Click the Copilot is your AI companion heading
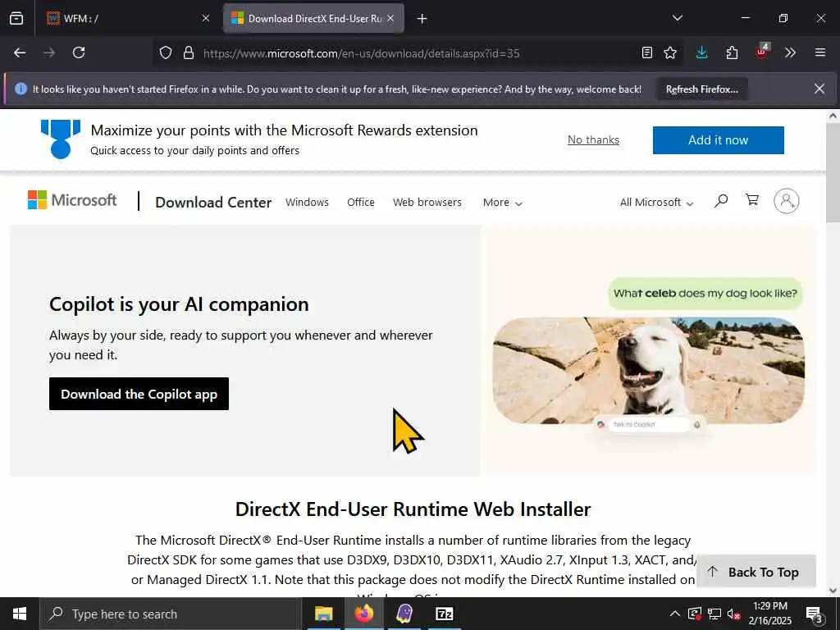 (179, 304)
